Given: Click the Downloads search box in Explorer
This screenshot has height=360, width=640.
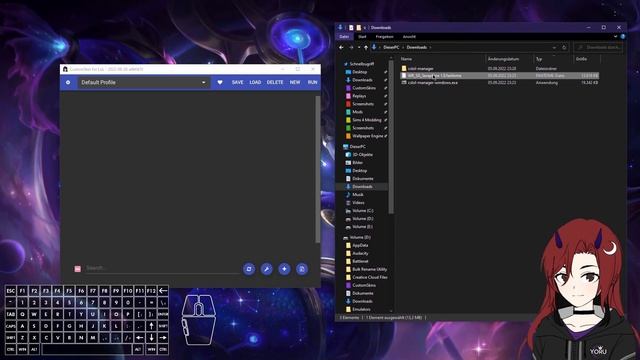Looking at the screenshot, I should 598,47.
